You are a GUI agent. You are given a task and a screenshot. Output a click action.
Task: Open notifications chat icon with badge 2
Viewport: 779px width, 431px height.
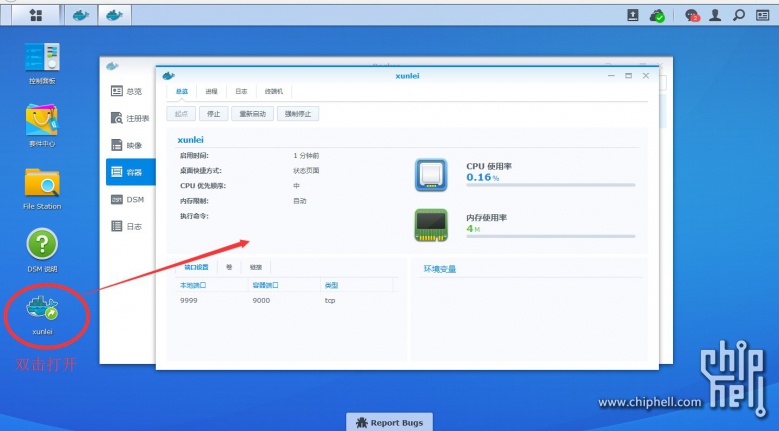692,15
